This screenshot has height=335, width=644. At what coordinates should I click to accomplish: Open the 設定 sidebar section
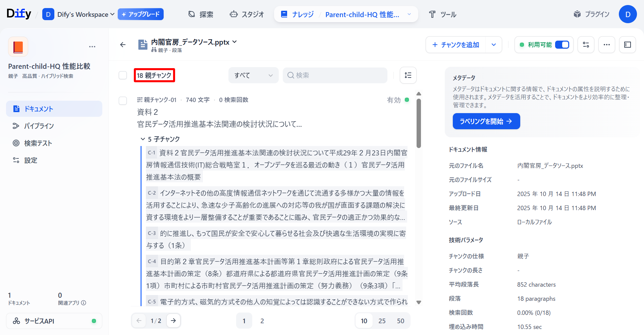pyautogui.click(x=31, y=160)
